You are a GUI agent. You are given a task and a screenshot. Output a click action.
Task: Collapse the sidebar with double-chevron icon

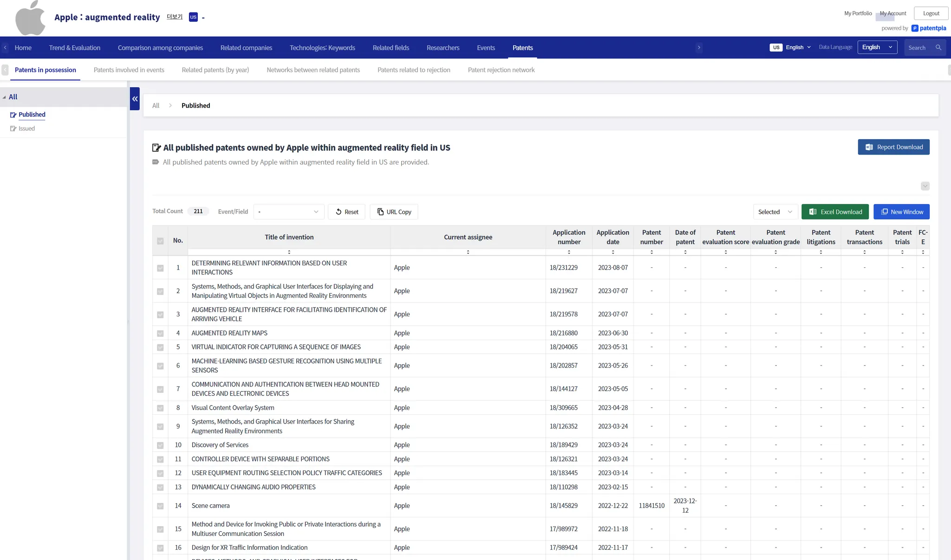click(x=135, y=99)
